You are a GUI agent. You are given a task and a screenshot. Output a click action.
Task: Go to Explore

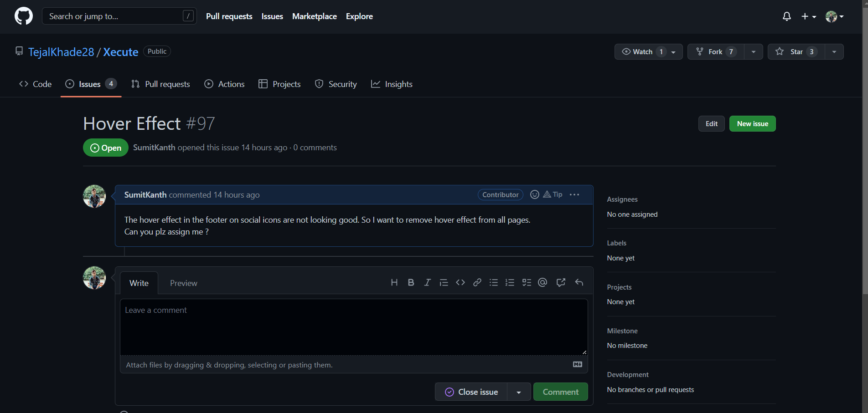[359, 16]
